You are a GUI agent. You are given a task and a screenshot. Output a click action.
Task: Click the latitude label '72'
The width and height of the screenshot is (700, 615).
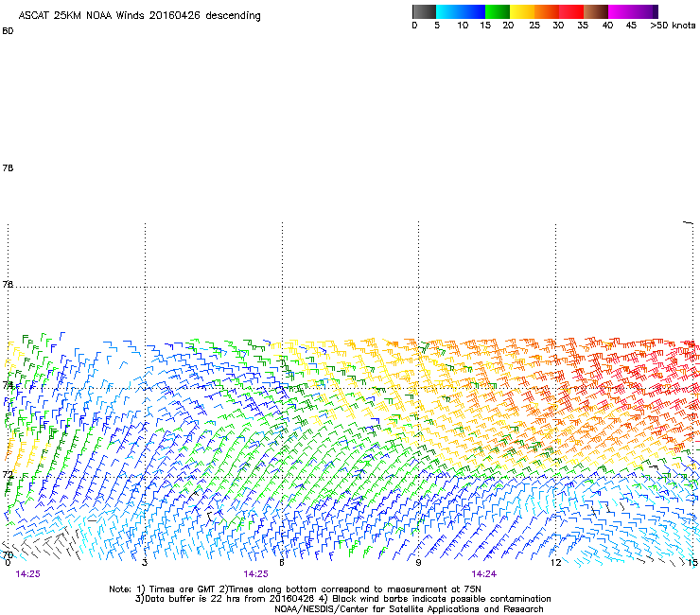click(8, 474)
